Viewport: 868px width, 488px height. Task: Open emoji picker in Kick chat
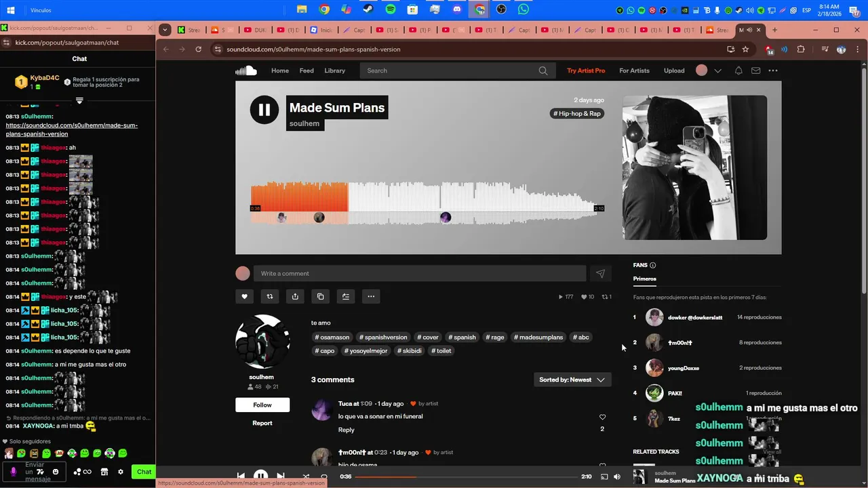click(x=56, y=472)
